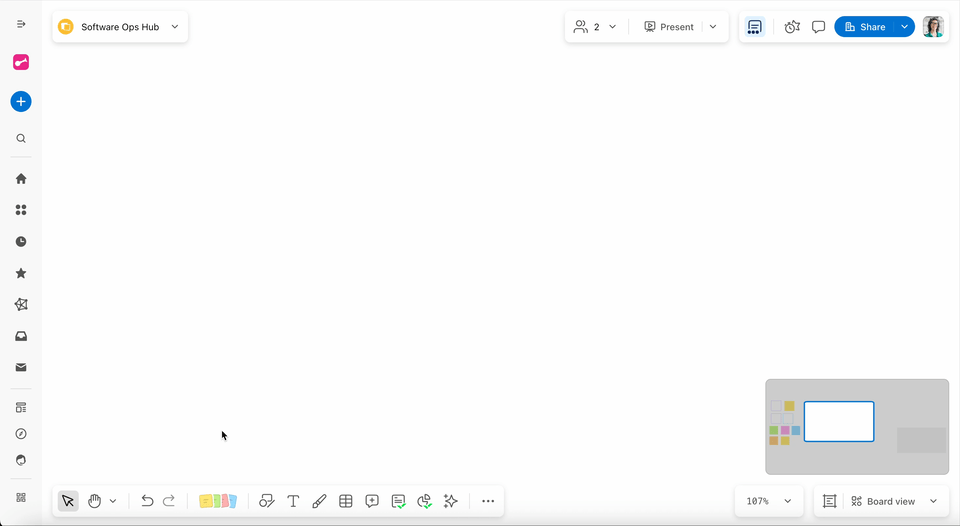Open the comments speech bubble
Screen dimensions: 960x526
[x=819, y=27]
